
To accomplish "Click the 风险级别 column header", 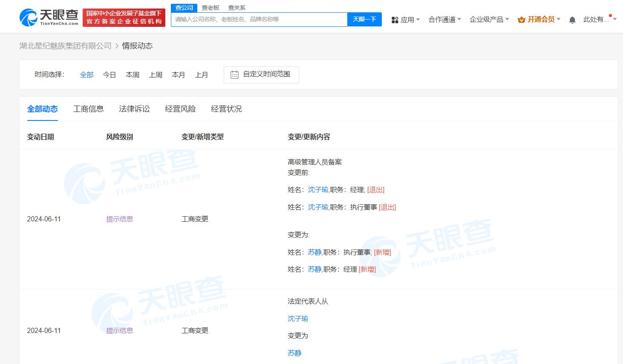I will [120, 137].
